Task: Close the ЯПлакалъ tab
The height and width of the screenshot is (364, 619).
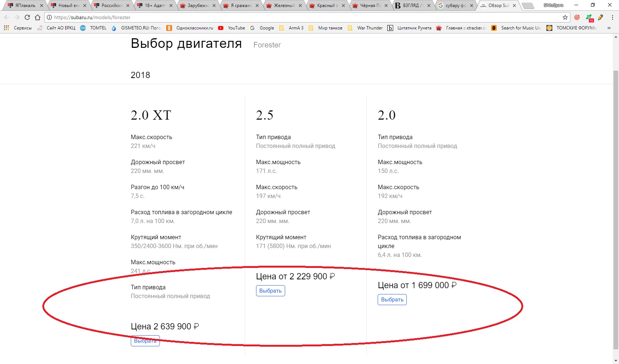Action: [42, 6]
